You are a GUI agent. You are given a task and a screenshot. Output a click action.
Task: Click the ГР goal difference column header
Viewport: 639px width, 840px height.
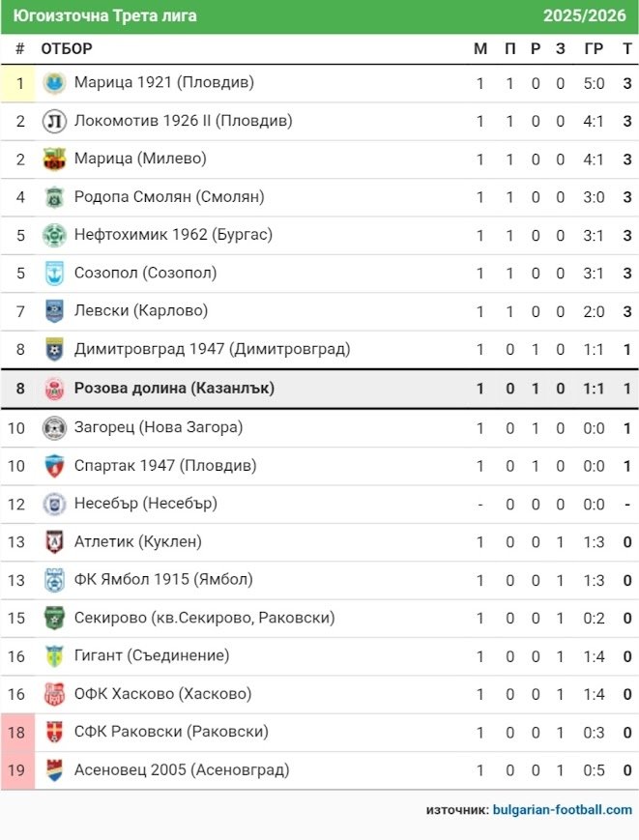click(x=594, y=49)
